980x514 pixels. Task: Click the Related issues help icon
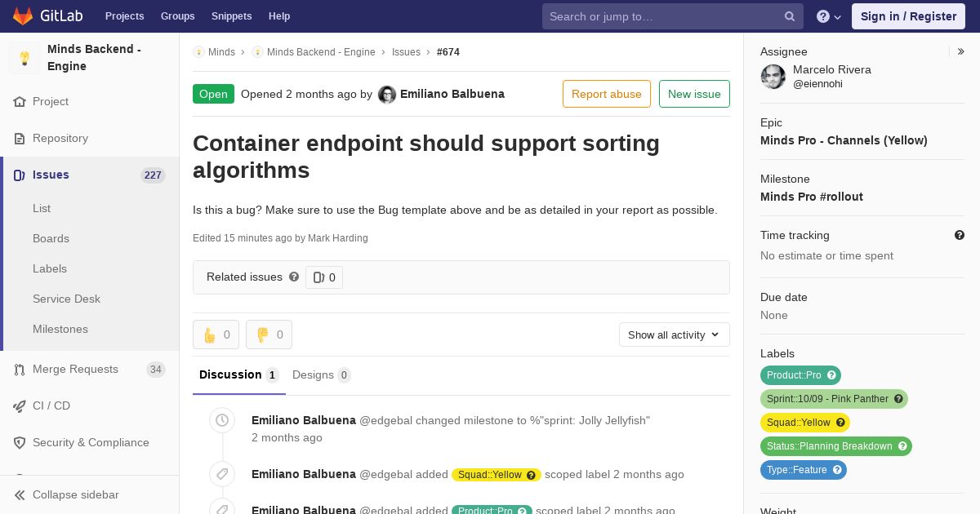point(294,277)
